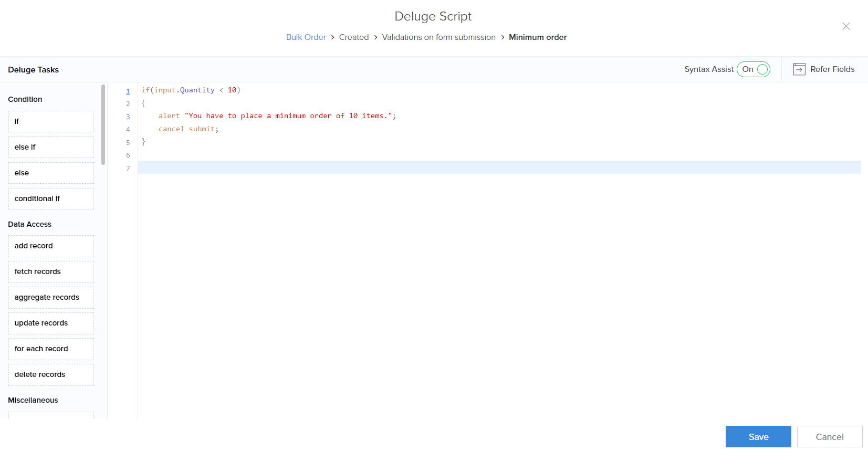Insert the 'fetch records' task

51,271
